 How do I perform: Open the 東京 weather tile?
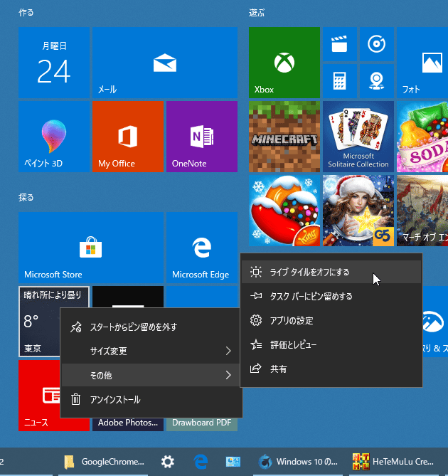[x=39, y=322]
